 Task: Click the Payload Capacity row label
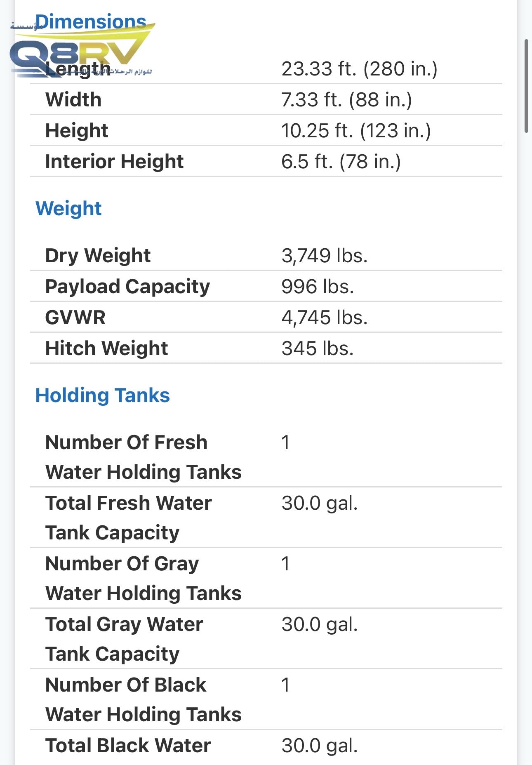coord(127,287)
